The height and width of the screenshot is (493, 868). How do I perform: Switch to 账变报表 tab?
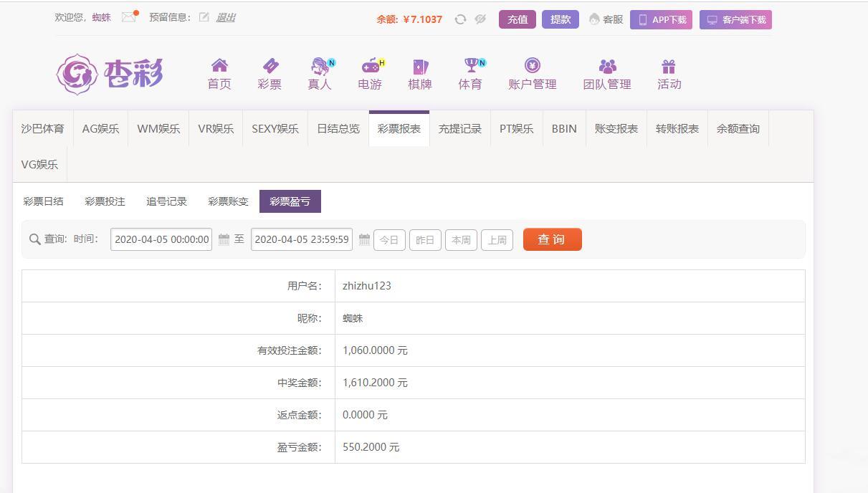pos(616,128)
